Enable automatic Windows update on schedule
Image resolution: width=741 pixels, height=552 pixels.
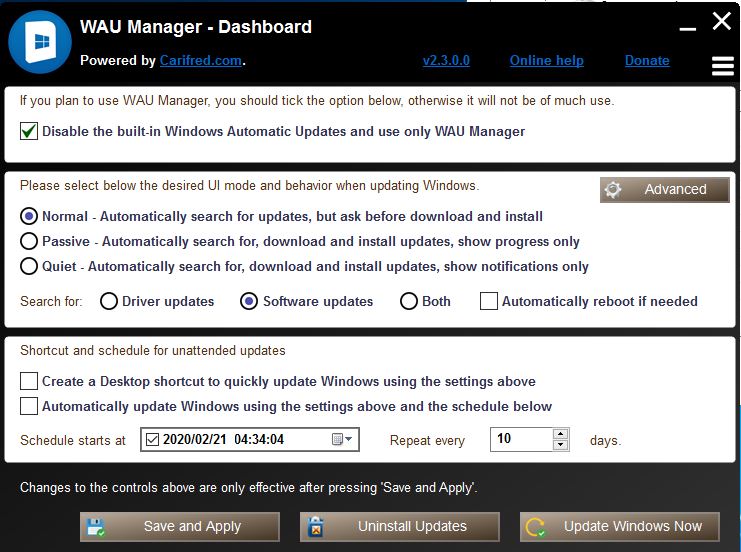coord(29,406)
